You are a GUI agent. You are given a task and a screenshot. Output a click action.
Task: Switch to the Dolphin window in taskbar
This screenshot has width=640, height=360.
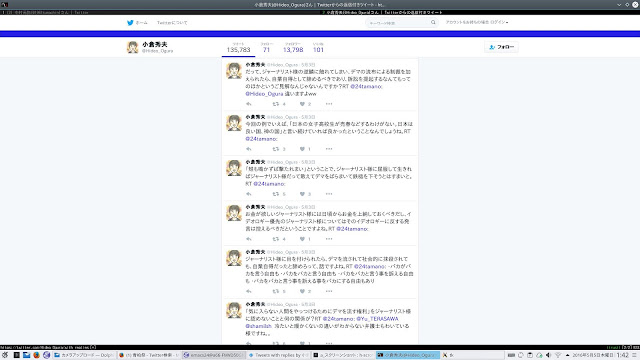84,355
